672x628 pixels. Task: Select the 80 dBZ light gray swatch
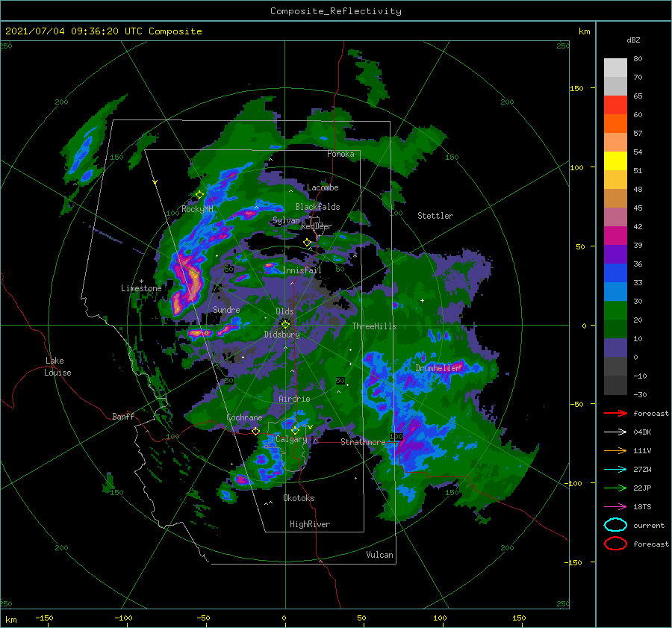click(615, 67)
